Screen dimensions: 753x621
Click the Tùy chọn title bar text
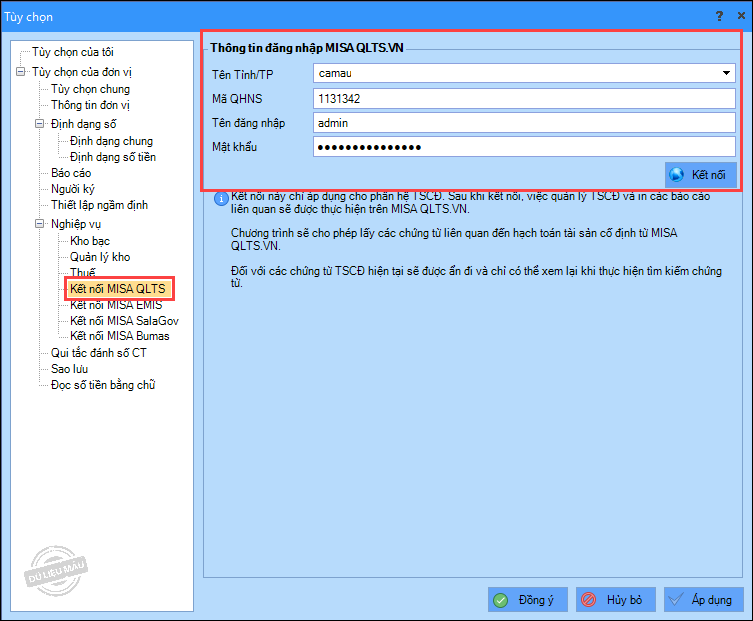[28, 17]
